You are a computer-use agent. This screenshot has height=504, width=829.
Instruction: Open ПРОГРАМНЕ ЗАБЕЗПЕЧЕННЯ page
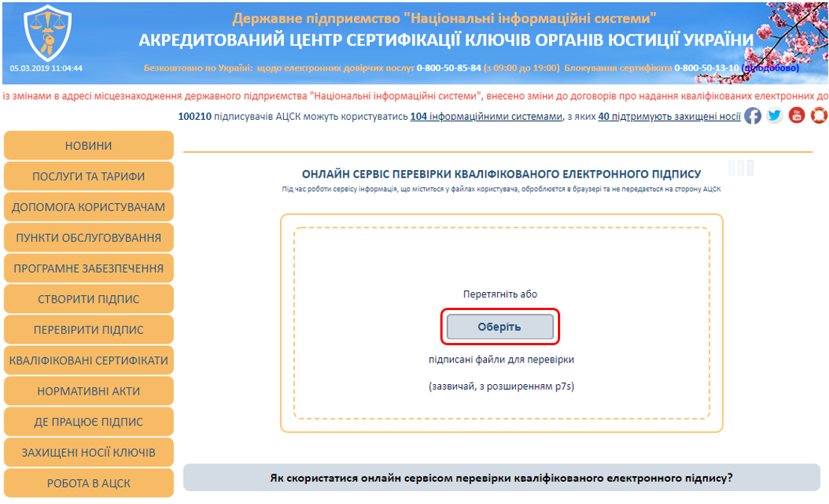click(88, 269)
